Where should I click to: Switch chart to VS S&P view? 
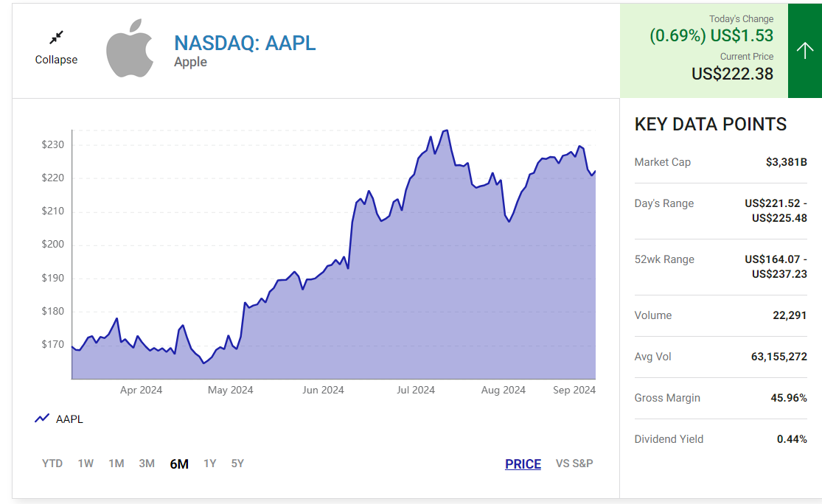pyautogui.click(x=574, y=463)
